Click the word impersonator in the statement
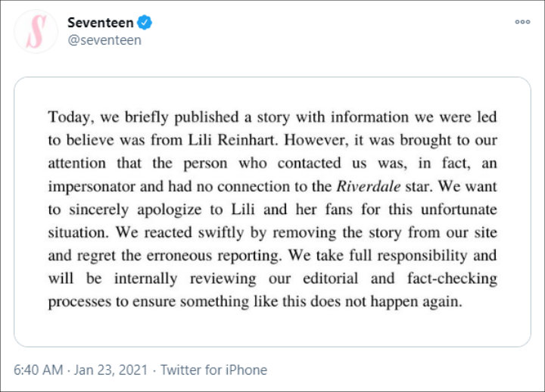Viewport: 545px width, 392px height. coord(92,187)
